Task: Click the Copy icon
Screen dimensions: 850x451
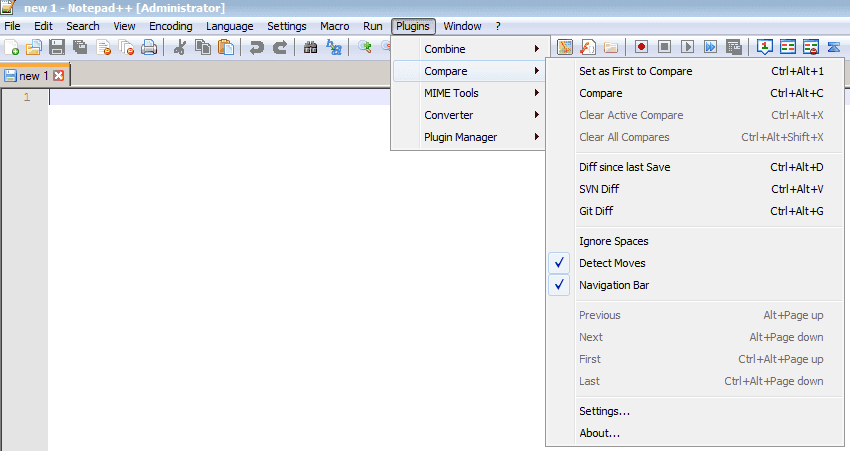Action: [203, 48]
